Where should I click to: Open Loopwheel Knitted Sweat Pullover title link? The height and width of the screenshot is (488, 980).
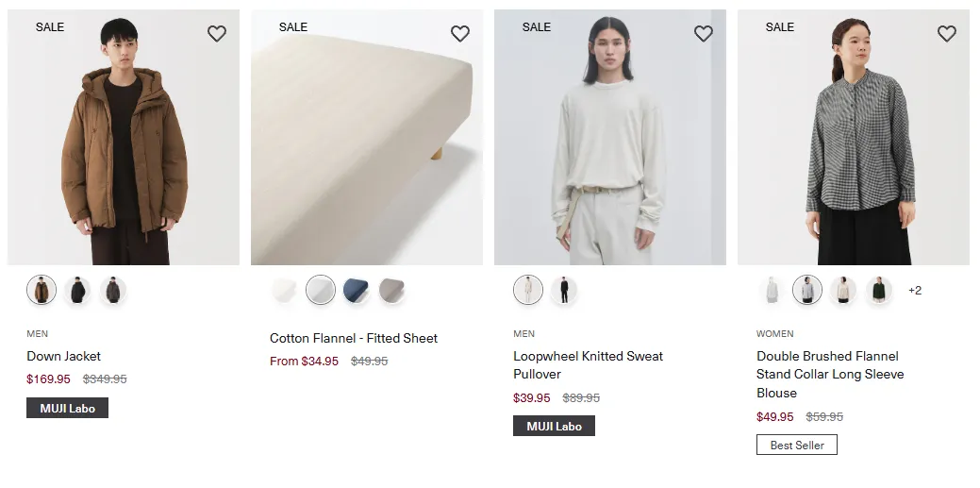(x=589, y=364)
